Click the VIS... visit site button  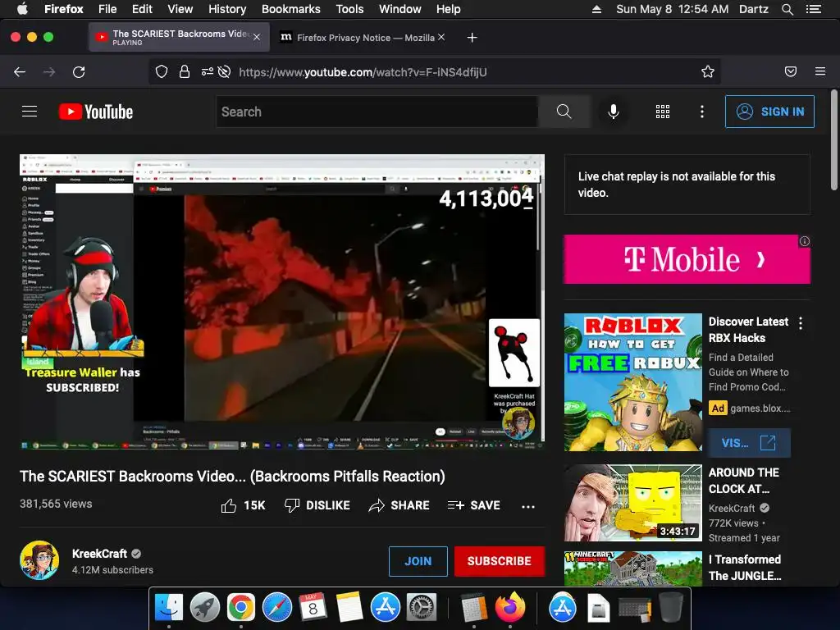click(x=748, y=443)
